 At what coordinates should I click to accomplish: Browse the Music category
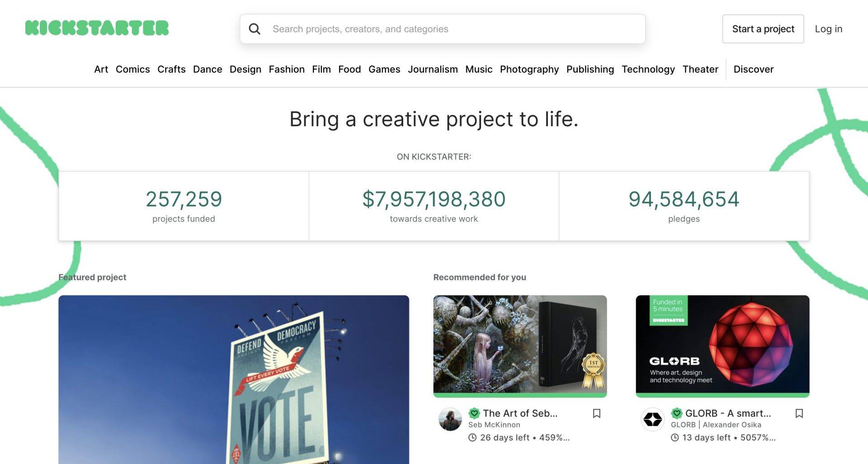click(478, 69)
